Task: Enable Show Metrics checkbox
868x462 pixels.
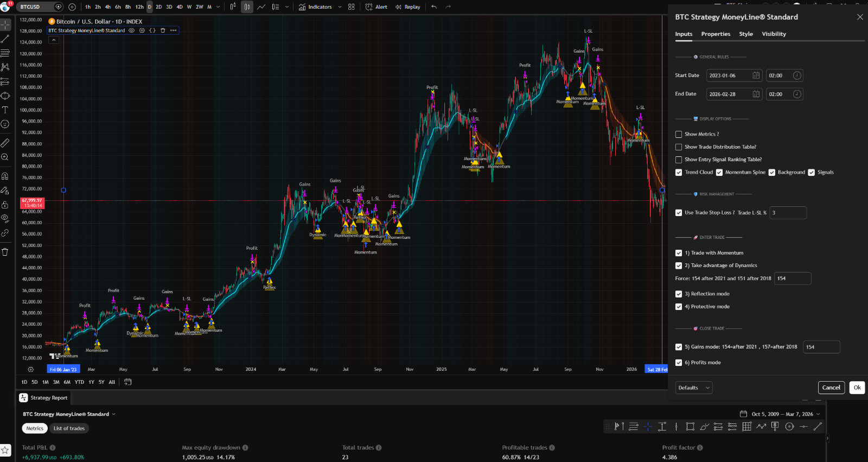Action: point(679,134)
